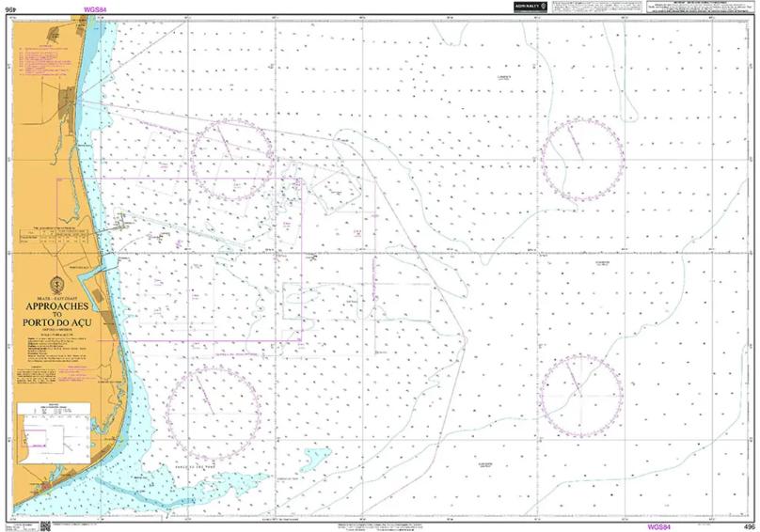This screenshot has height=532, width=760.
Task: Click the PORTO DO AÇU title text
Action: (x=56, y=323)
